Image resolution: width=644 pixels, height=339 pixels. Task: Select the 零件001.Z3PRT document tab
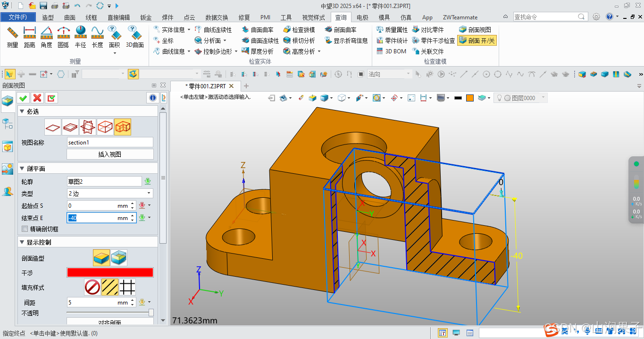[x=206, y=86]
